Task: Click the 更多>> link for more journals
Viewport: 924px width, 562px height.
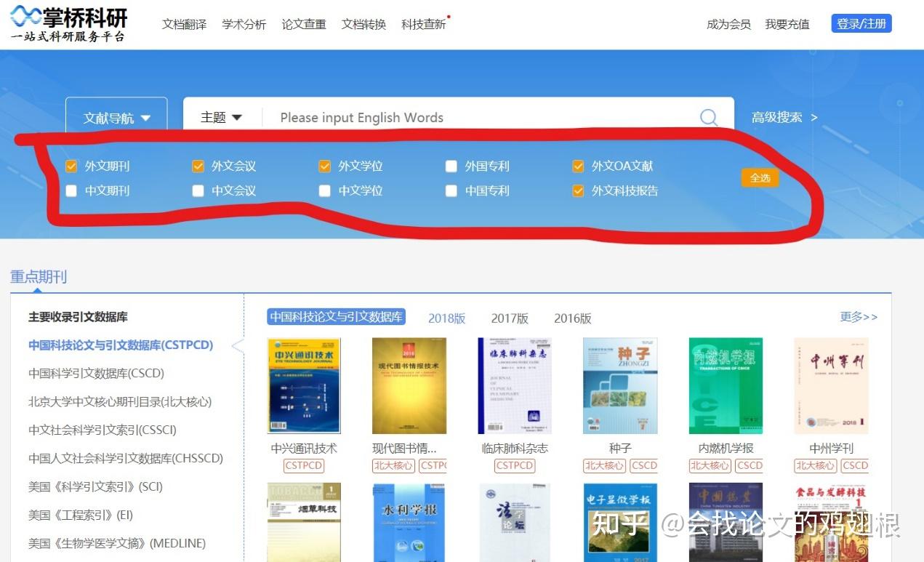Action: click(858, 317)
